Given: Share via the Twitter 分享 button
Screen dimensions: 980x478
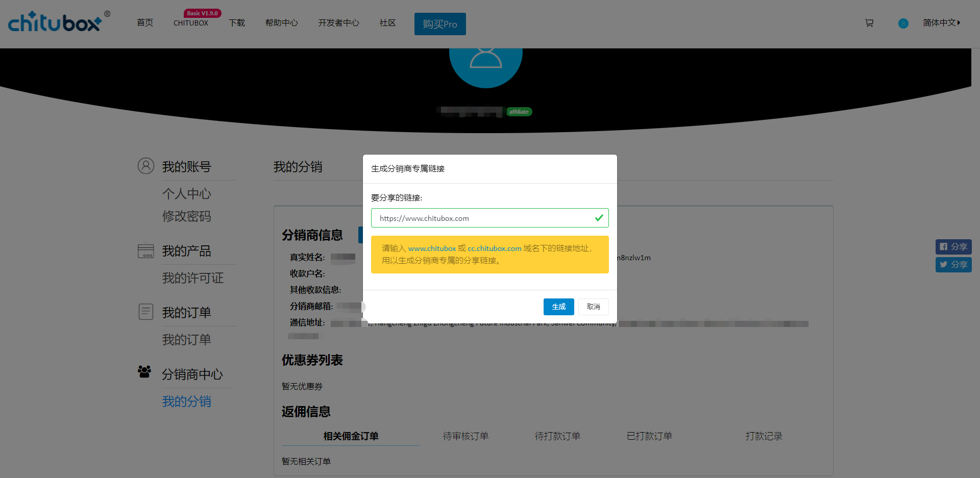Looking at the screenshot, I should [x=953, y=265].
